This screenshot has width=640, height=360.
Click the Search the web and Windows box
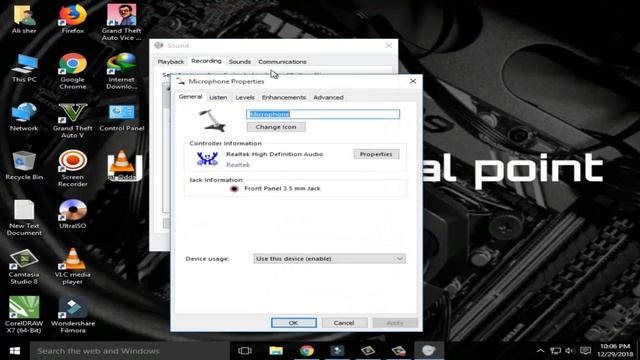(x=129, y=351)
